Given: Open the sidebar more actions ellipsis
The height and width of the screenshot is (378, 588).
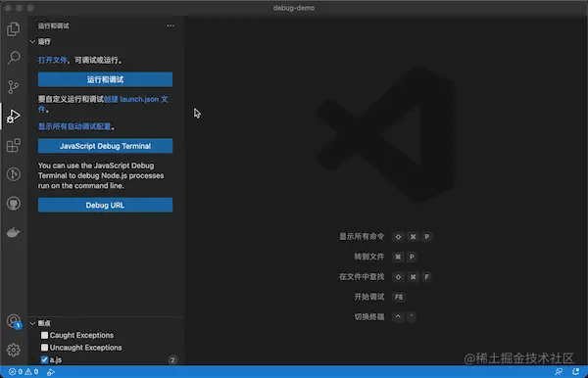Looking at the screenshot, I should tap(171, 25).
